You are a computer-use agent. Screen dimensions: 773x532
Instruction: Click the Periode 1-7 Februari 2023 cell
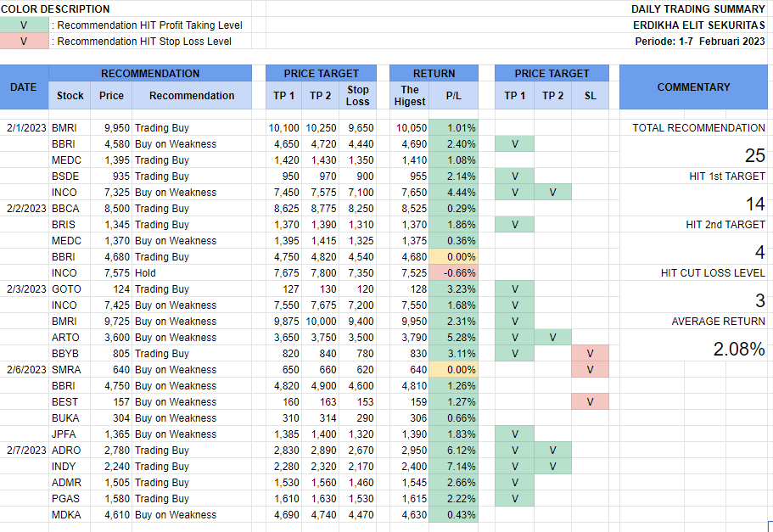tap(699, 42)
